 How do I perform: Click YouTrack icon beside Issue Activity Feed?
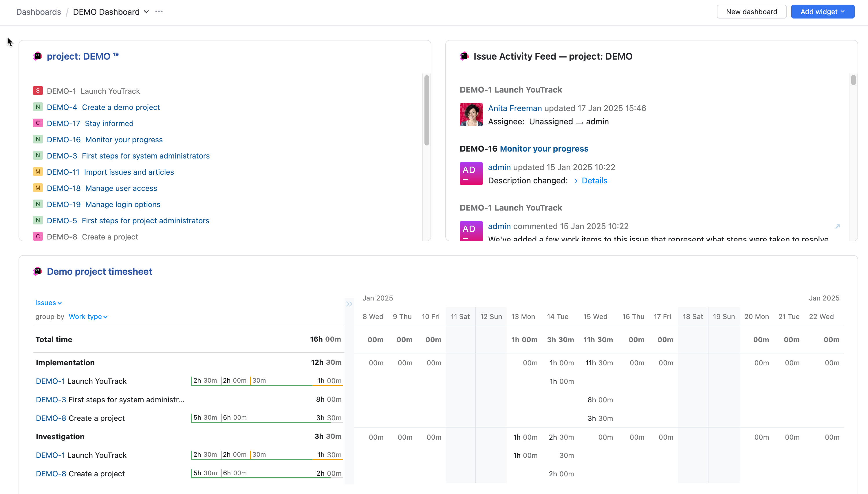pyautogui.click(x=464, y=56)
